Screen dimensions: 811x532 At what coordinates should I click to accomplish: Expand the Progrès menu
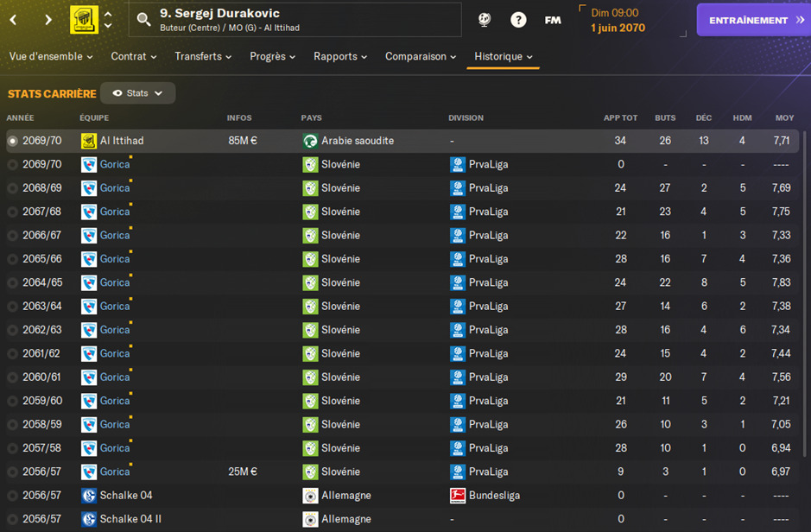273,56
